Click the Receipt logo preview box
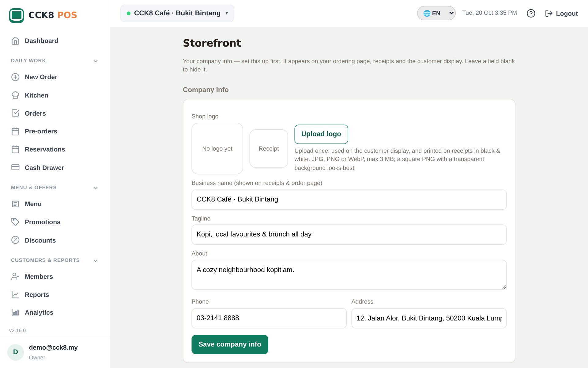Image resolution: width=588 pixels, height=368 pixels. (269, 149)
